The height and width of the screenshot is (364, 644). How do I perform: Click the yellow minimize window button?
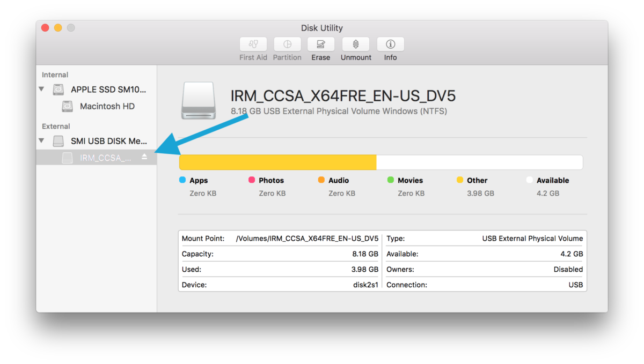point(58,28)
